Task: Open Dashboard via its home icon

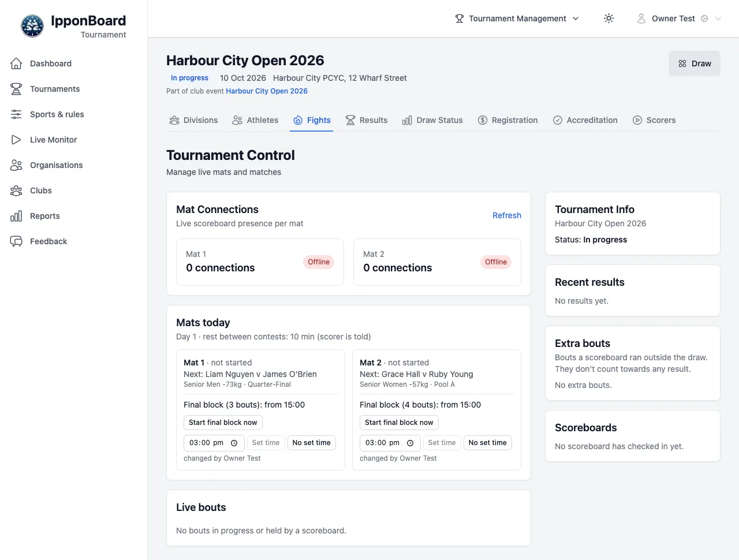Action: click(x=16, y=64)
